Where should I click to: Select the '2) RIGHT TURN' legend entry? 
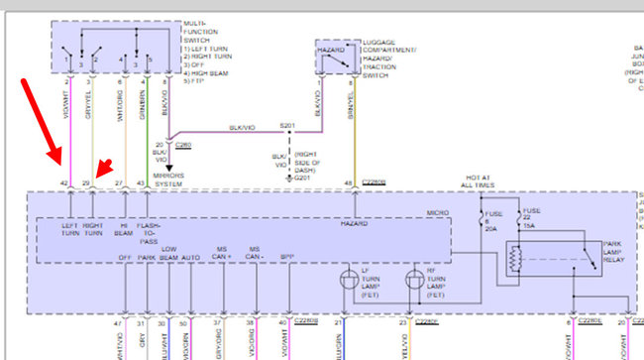pos(207,57)
